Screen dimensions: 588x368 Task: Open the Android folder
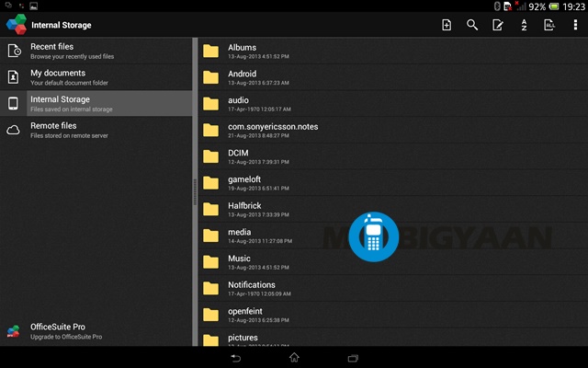coord(393,77)
